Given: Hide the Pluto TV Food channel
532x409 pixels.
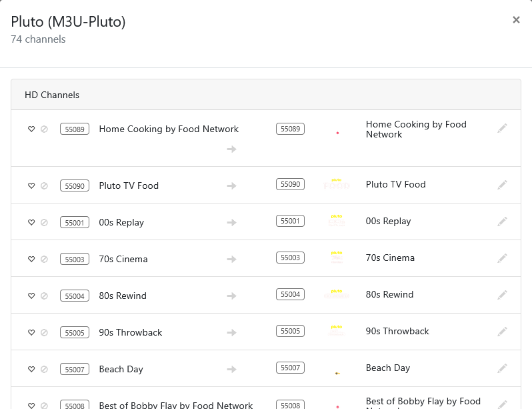Looking at the screenshot, I should (44, 185).
